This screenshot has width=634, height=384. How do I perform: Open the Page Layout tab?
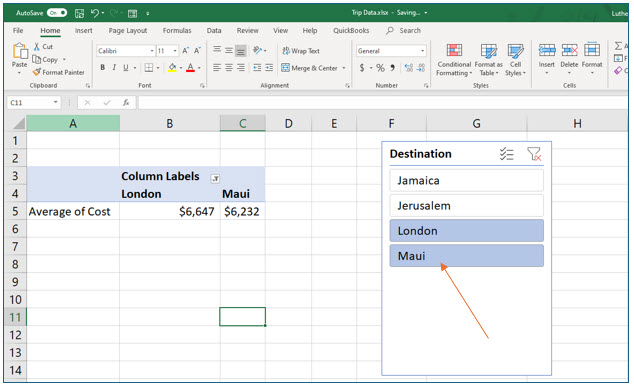(x=128, y=30)
